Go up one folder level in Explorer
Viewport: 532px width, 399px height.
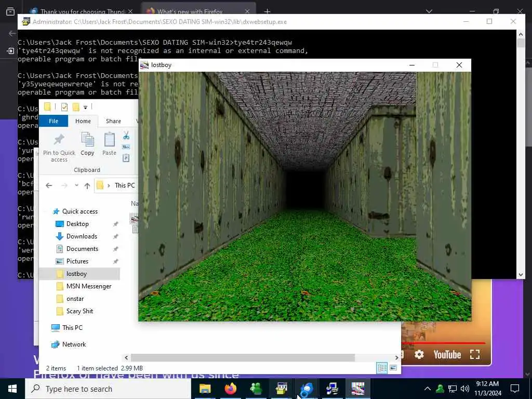pyautogui.click(x=87, y=185)
